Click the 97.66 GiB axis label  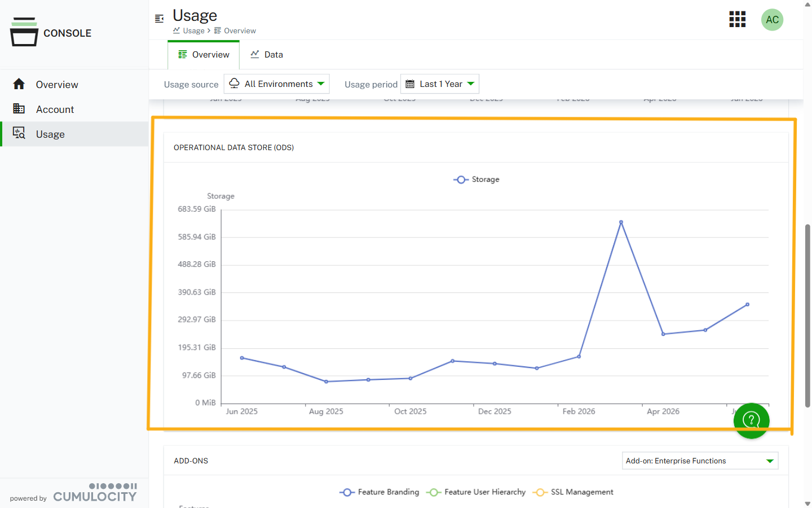(x=198, y=375)
